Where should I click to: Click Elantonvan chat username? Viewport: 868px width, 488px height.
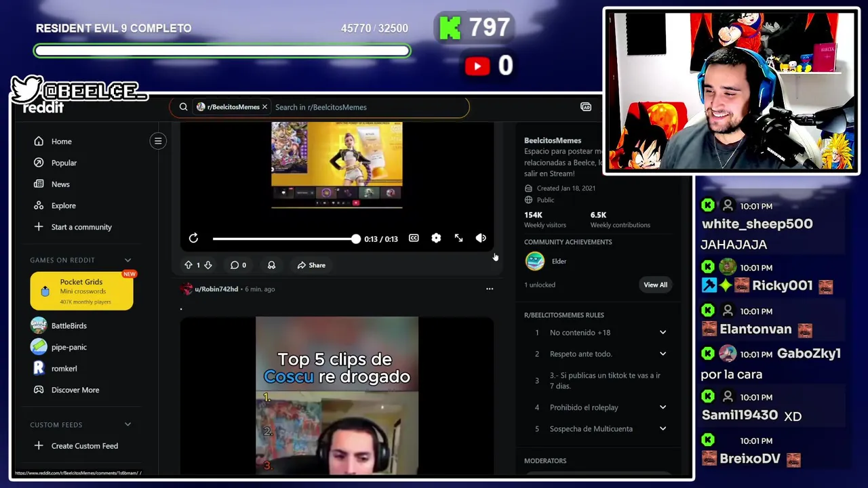pyautogui.click(x=755, y=329)
